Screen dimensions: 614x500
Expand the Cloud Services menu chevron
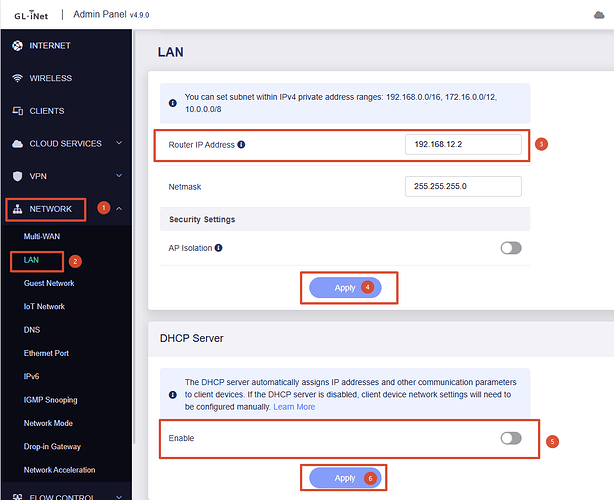pyautogui.click(x=119, y=143)
